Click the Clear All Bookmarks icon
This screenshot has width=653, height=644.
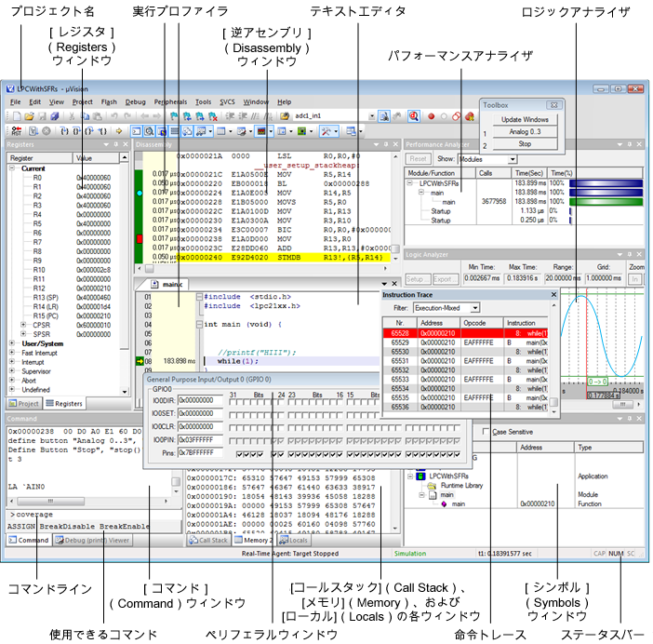coord(213,116)
